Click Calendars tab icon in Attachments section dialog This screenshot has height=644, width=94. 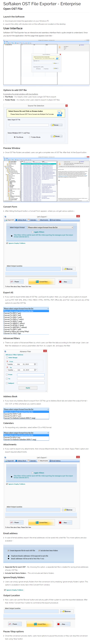[28, 461]
